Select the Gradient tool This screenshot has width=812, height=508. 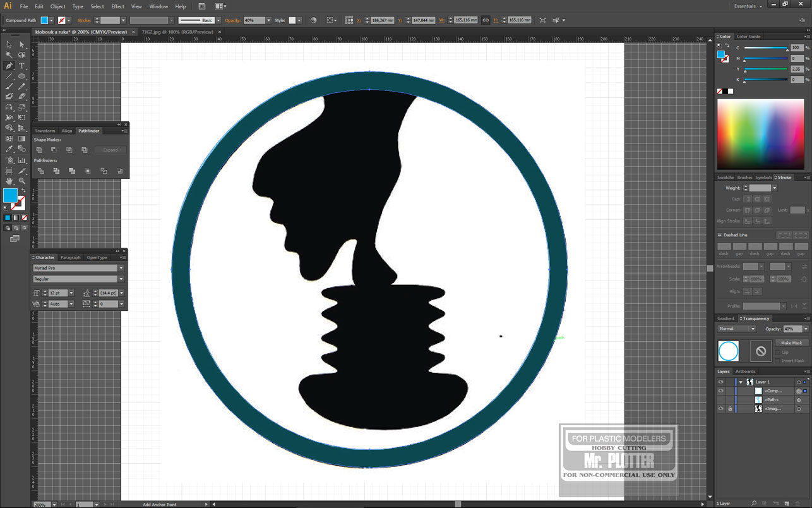point(21,138)
